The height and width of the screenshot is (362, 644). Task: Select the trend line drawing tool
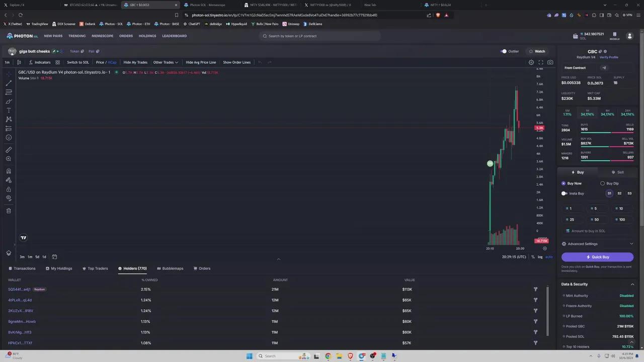[9, 83]
